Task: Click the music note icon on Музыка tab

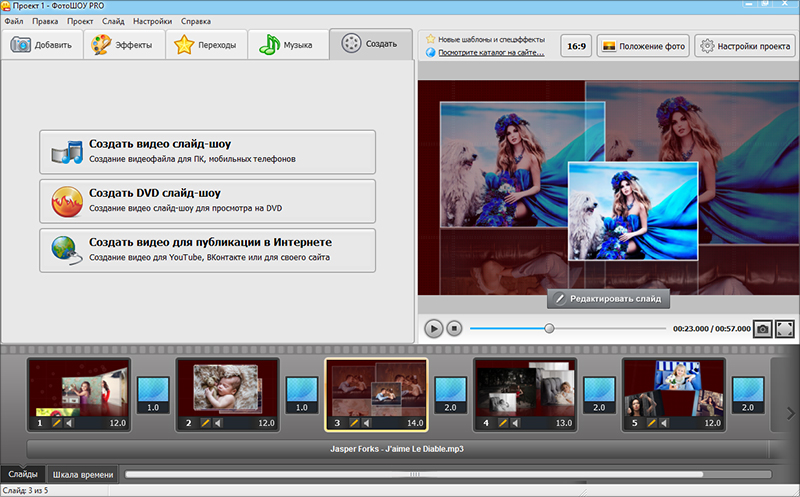Action: [x=269, y=45]
